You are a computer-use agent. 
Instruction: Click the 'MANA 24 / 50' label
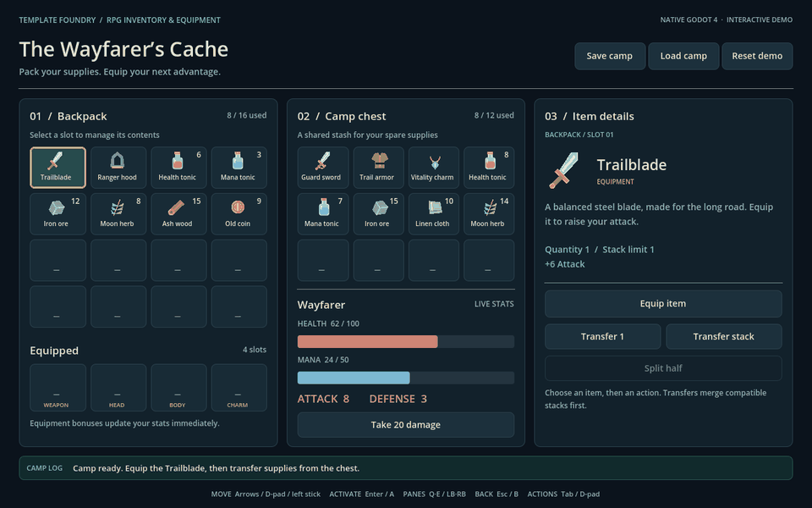point(323,360)
